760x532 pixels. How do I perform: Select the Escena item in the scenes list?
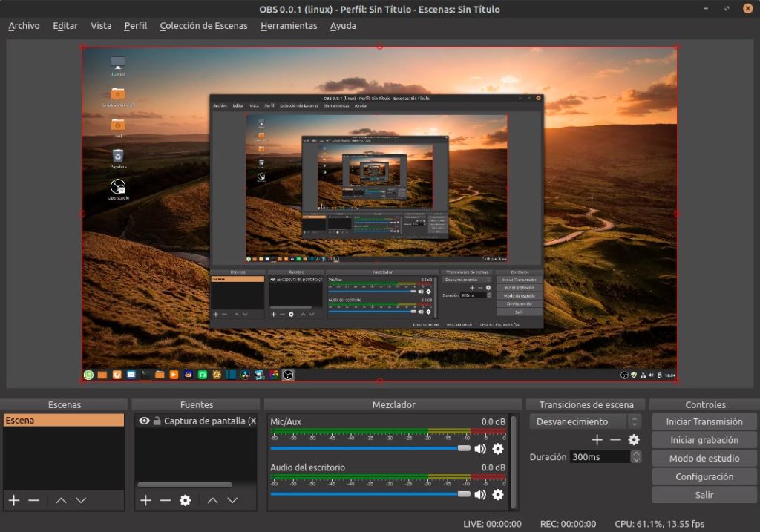tap(64, 420)
